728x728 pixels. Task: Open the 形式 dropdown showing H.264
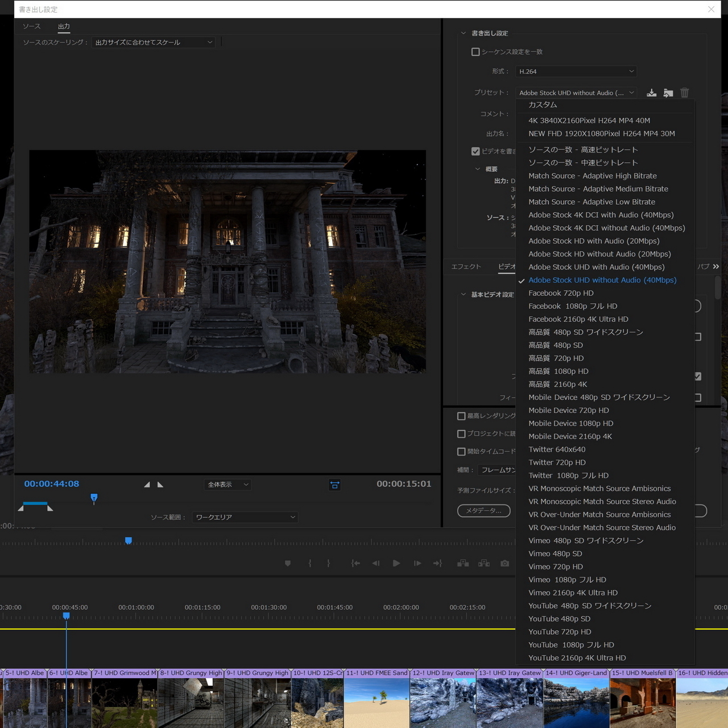point(576,71)
